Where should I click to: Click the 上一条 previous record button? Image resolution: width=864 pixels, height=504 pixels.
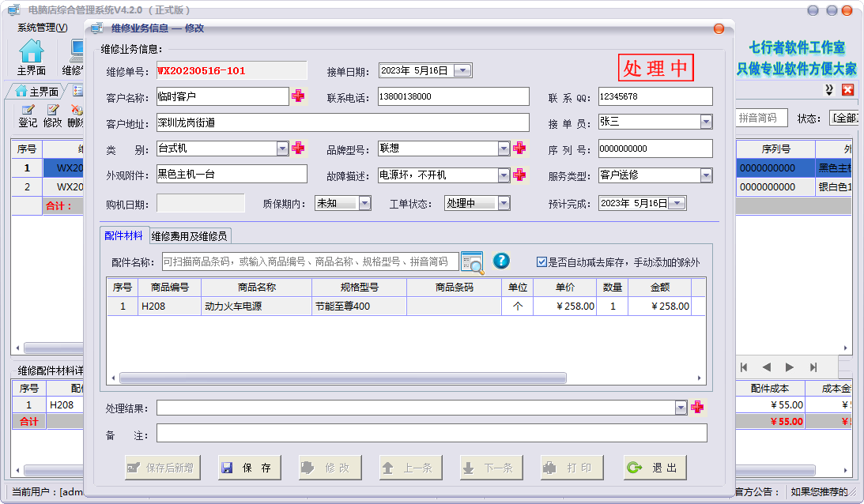(x=410, y=468)
